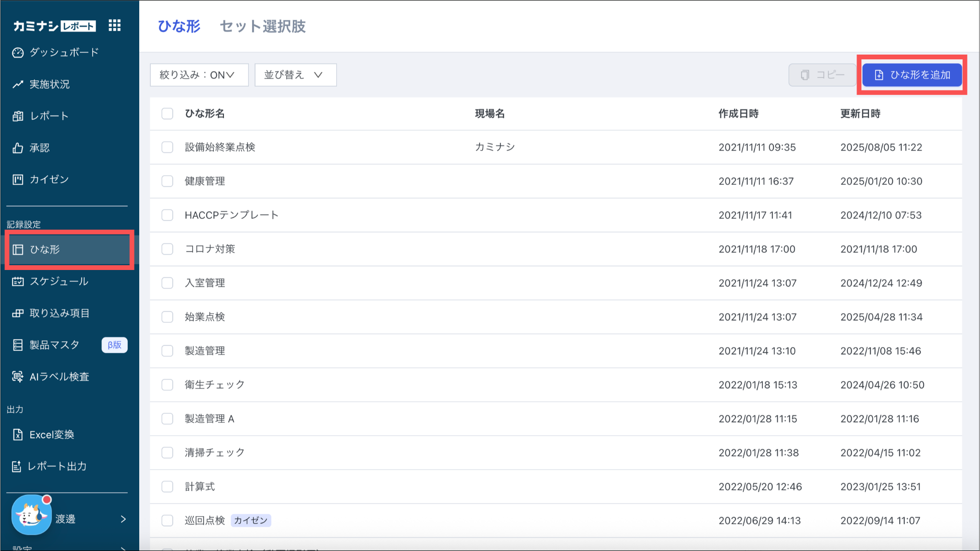Open ダッシュボード from the sidebar

(x=64, y=52)
